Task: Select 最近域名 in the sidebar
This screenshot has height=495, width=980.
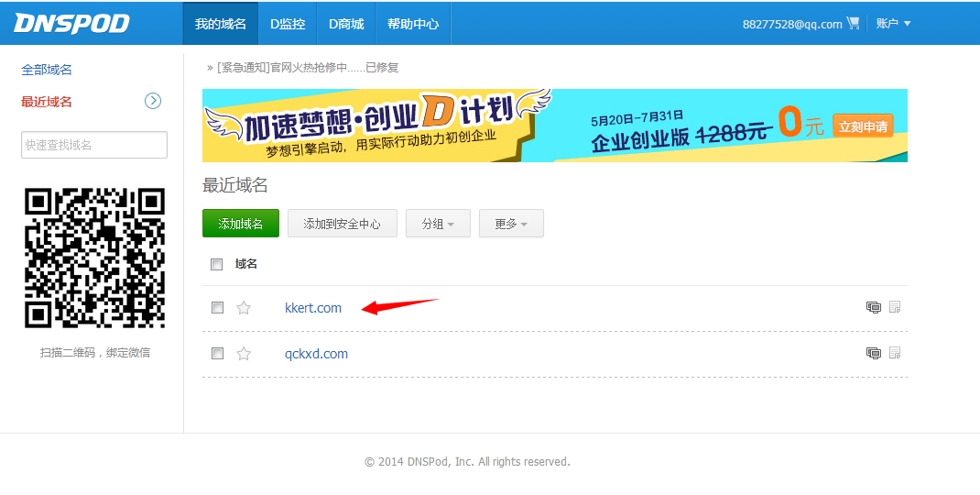Action: point(47,102)
